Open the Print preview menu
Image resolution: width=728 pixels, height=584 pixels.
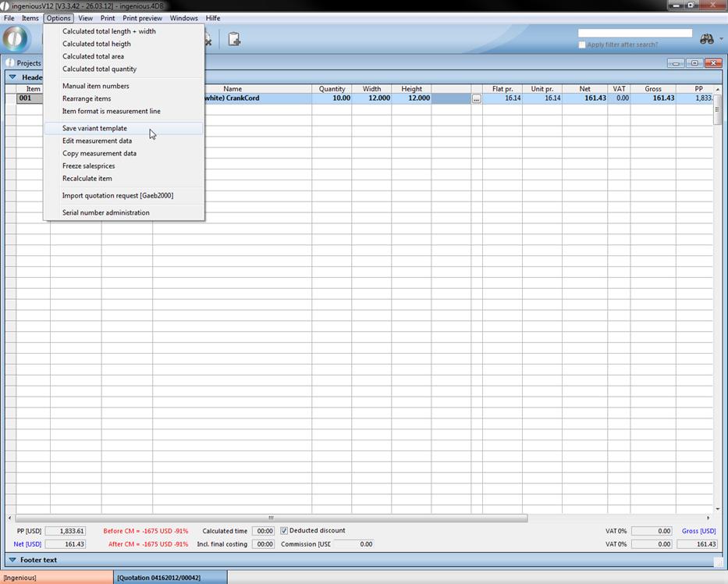[x=142, y=18]
